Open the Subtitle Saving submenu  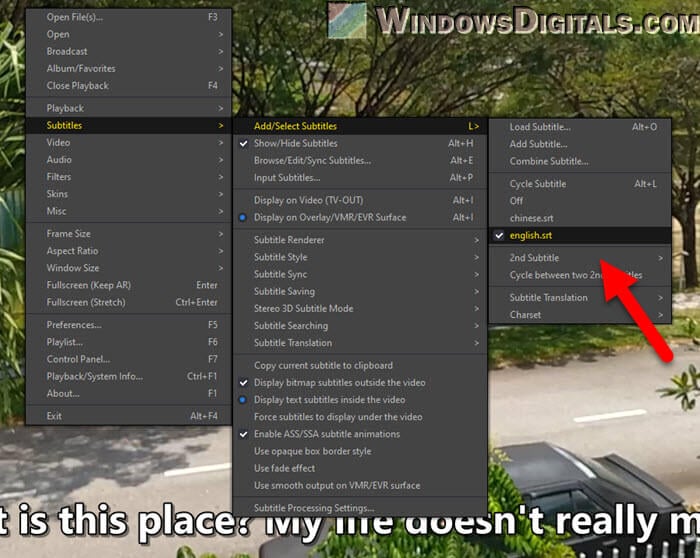[x=360, y=291]
